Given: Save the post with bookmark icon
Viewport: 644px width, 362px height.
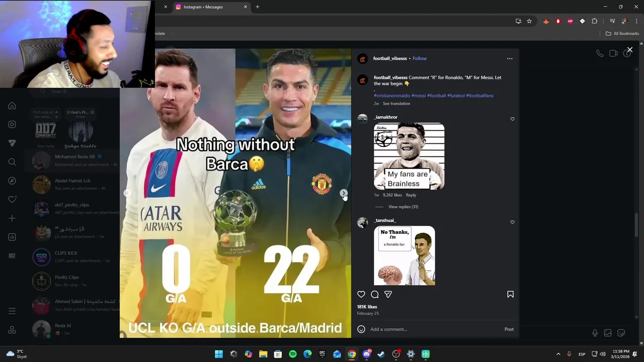Looking at the screenshot, I should [x=510, y=294].
